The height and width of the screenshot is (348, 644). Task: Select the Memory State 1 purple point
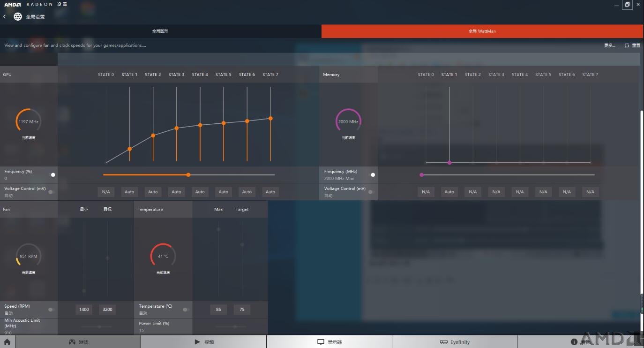[x=449, y=162]
